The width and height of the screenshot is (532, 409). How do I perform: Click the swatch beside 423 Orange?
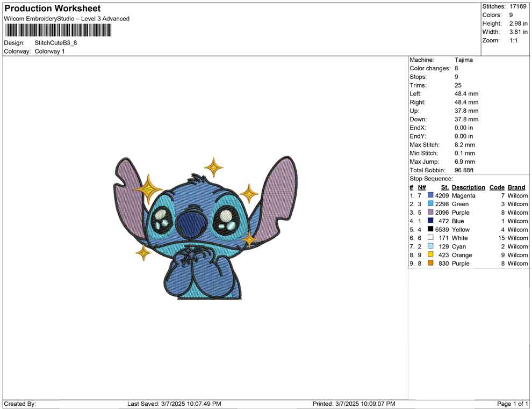(x=430, y=254)
